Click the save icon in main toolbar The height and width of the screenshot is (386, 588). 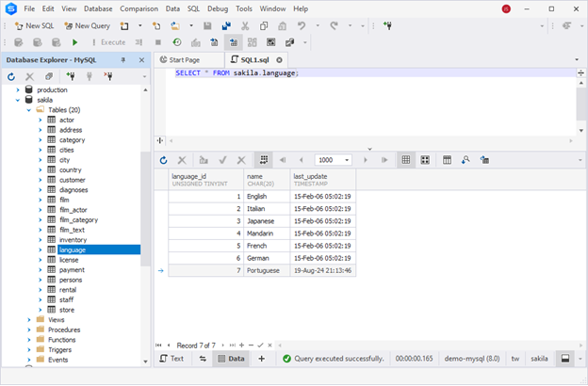point(206,26)
